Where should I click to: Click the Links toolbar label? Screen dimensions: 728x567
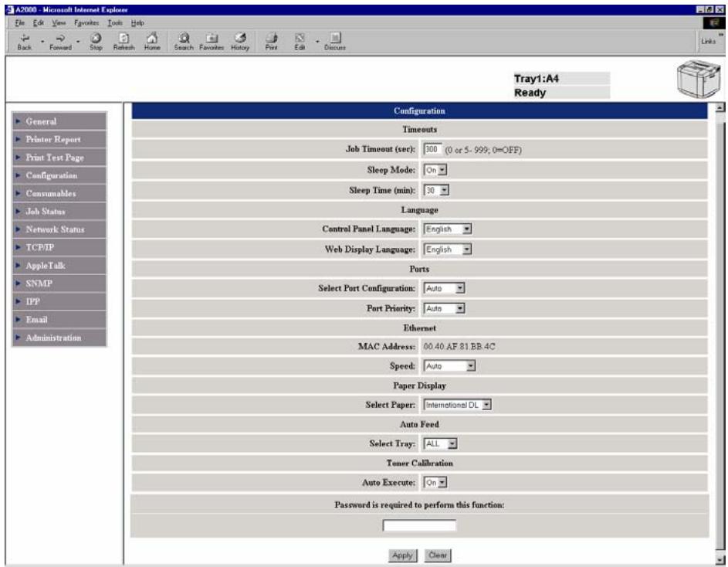pos(709,42)
